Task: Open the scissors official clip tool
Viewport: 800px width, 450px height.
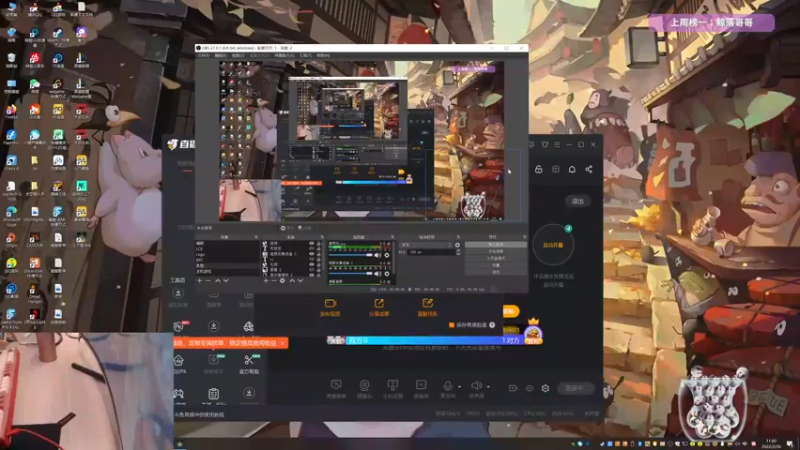Action: coord(249,360)
